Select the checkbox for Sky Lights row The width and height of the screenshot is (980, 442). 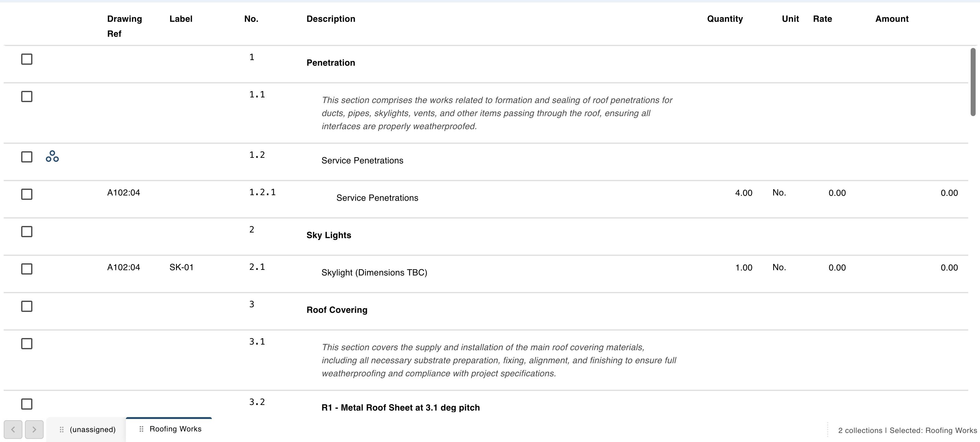(x=26, y=232)
